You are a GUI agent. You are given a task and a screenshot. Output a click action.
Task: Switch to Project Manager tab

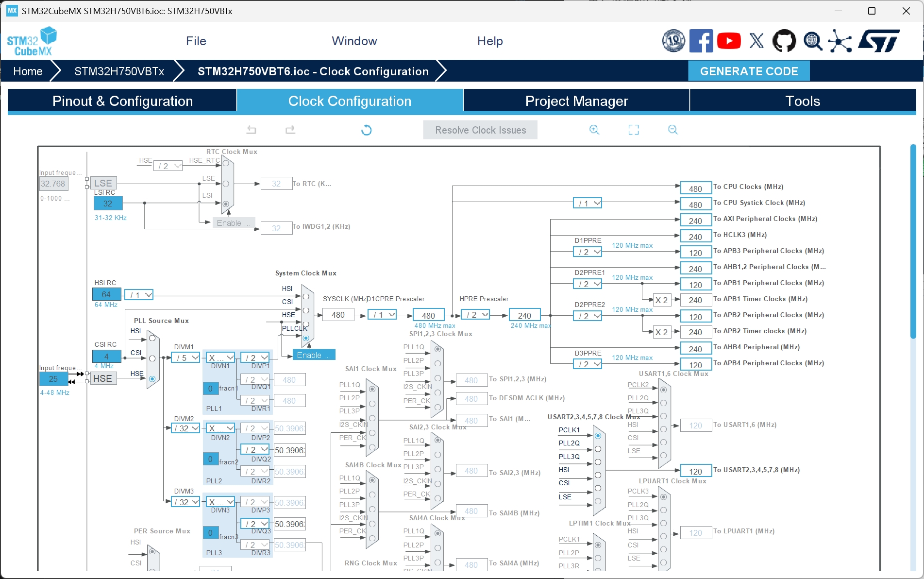point(576,101)
